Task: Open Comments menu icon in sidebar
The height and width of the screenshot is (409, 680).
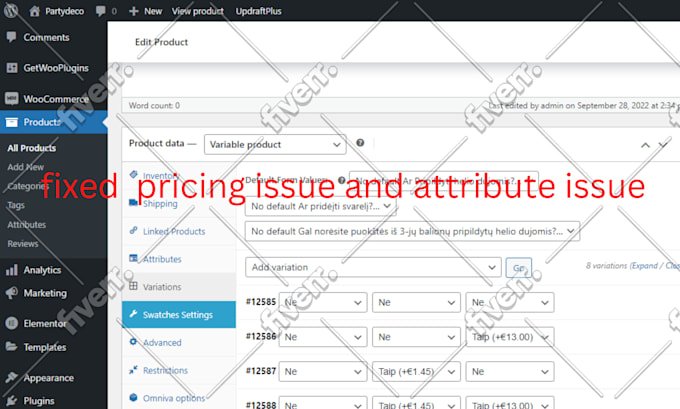Action: point(12,37)
